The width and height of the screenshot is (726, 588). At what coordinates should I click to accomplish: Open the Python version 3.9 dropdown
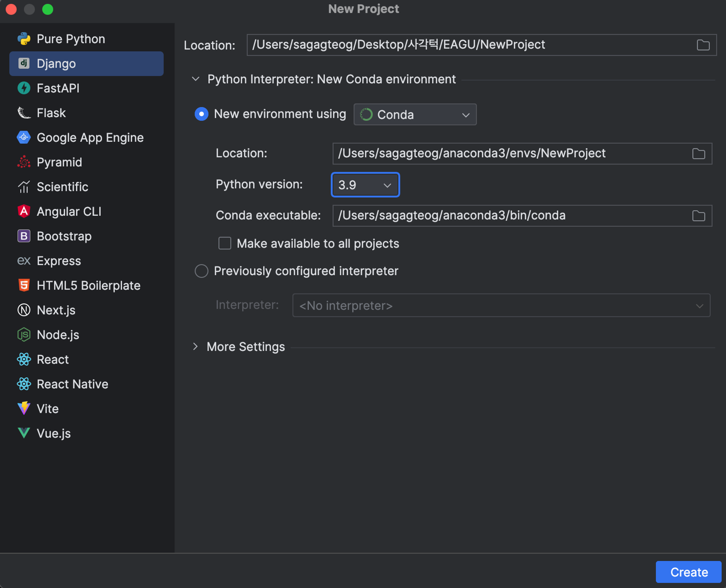[x=365, y=185]
